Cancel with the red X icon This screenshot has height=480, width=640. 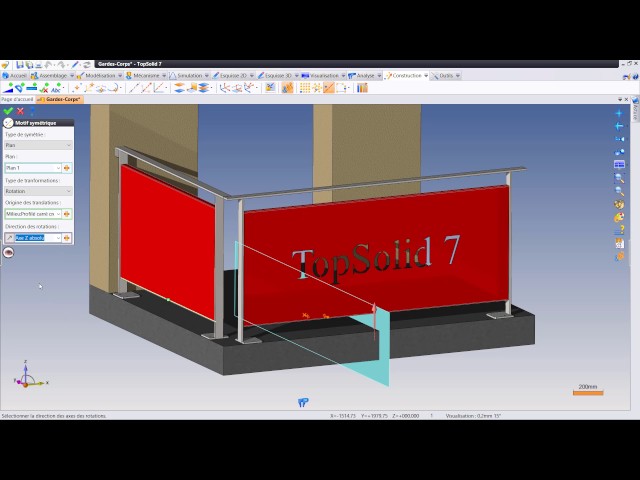click(x=20, y=111)
